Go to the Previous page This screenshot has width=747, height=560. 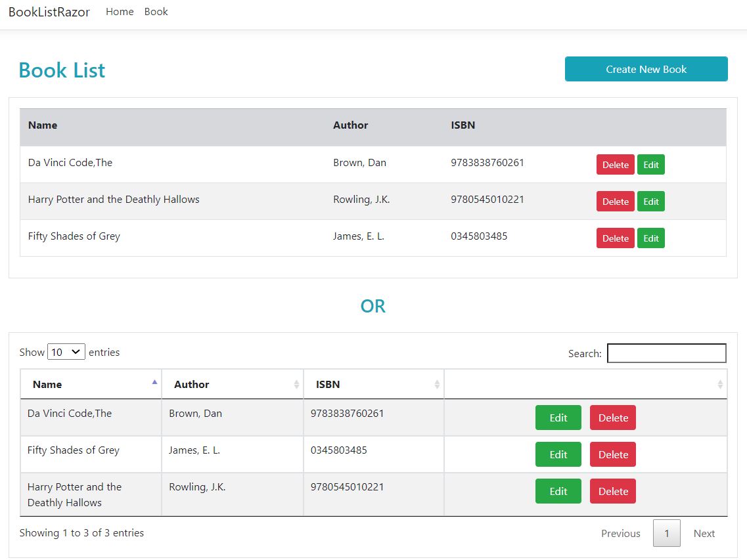tap(620, 533)
